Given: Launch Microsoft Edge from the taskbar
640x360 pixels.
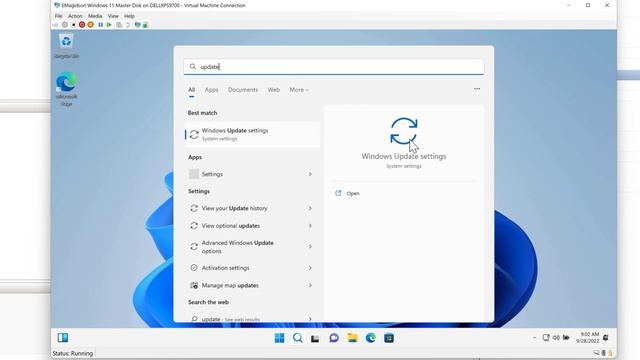Looking at the screenshot, I should click(x=371, y=338).
